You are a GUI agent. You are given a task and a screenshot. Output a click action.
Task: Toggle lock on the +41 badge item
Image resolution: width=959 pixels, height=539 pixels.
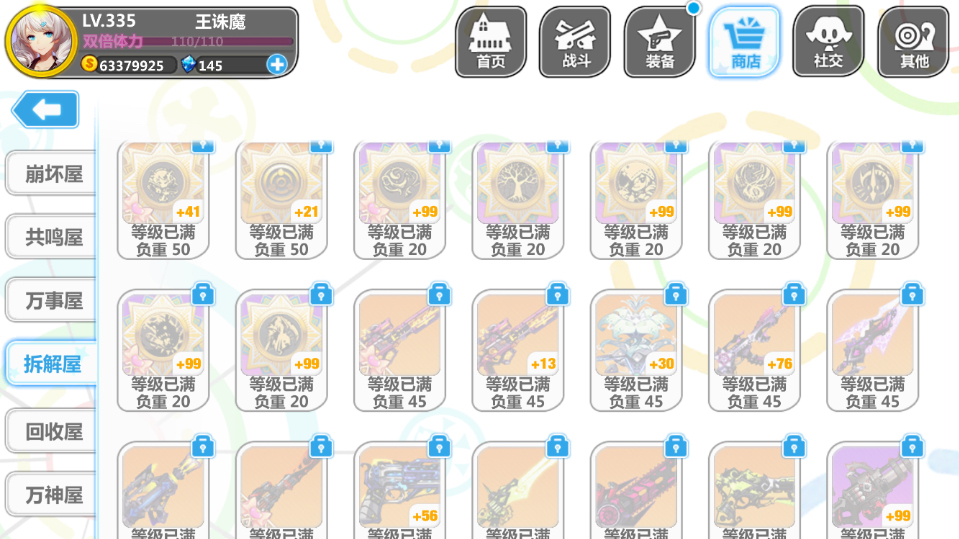coord(203,145)
